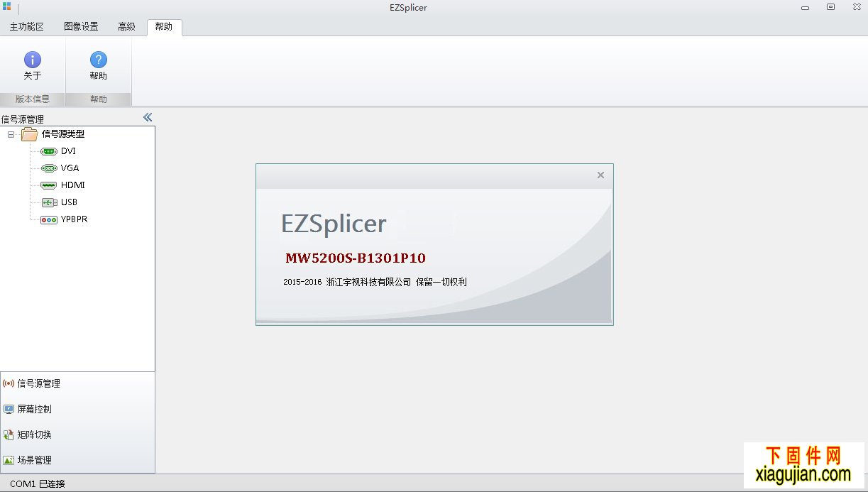Select the YPBPR component icon
The width and height of the screenshot is (868, 492).
pyautogui.click(x=49, y=220)
